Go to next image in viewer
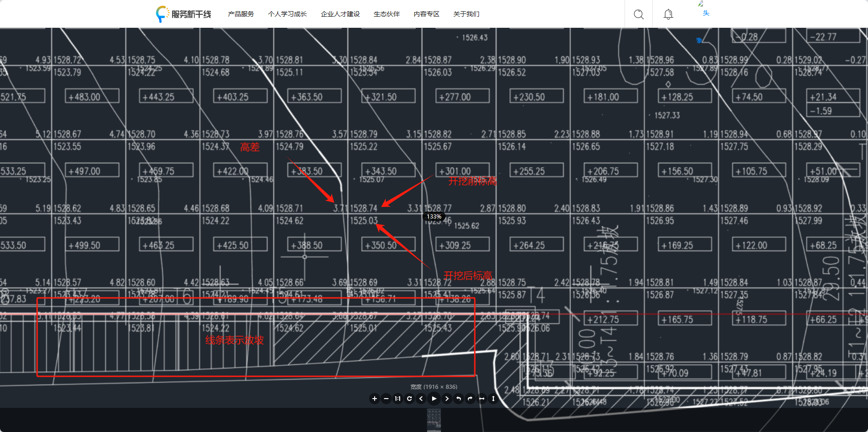 [x=447, y=399]
